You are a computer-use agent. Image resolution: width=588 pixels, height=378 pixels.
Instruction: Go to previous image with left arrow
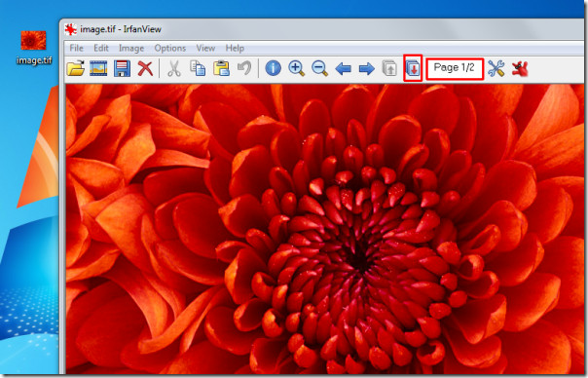(343, 69)
